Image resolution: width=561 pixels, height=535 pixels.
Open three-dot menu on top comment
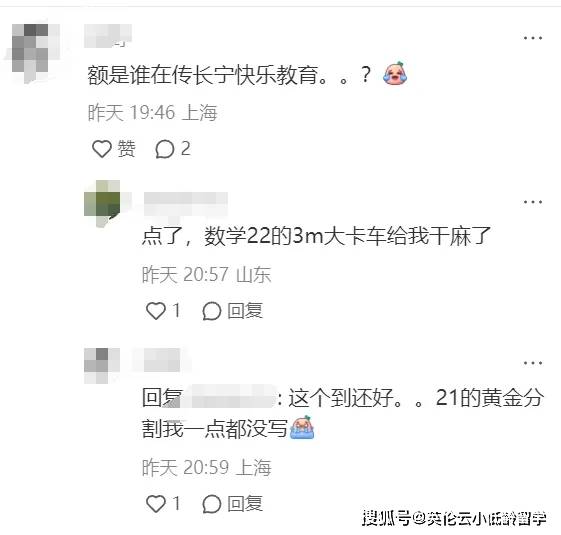coord(533,38)
